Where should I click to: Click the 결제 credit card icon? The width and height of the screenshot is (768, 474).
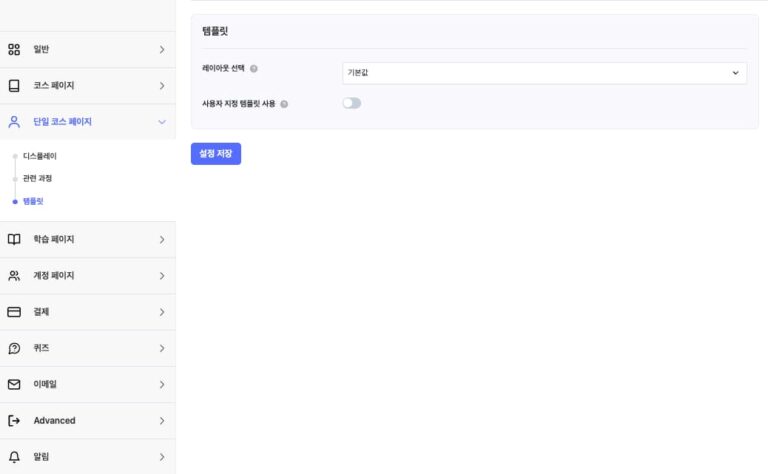tap(14, 312)
